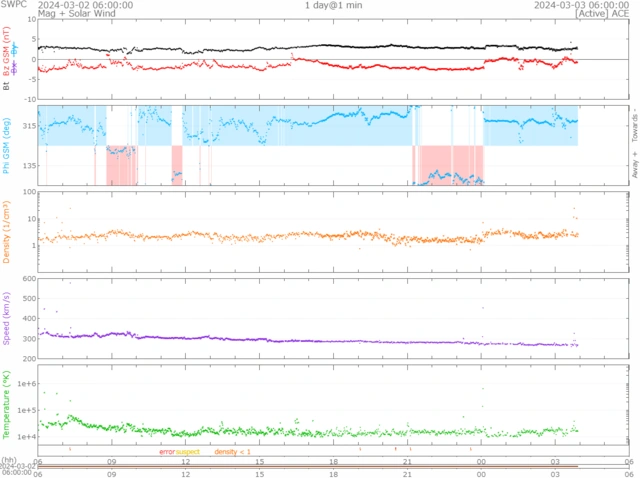Click the 'Away +' sector label on right
Image resolution: width=640 pixels, height=478 pixels.
[632, 170]
